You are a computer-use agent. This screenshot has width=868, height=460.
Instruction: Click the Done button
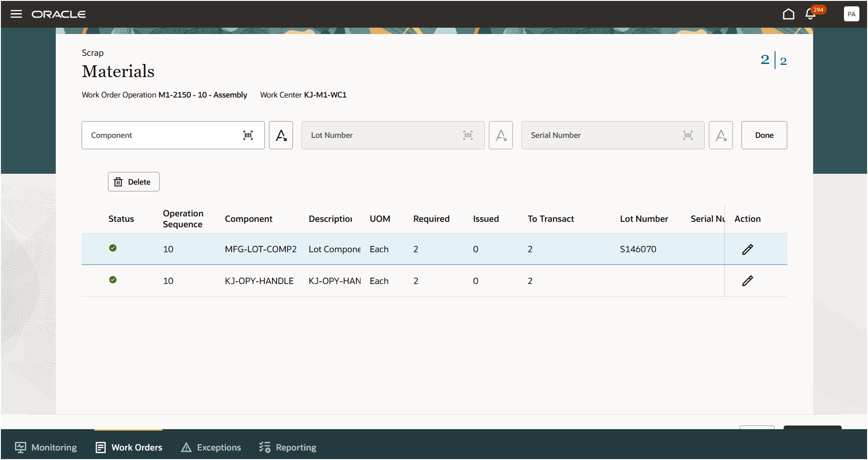click(x=764, y=135)
